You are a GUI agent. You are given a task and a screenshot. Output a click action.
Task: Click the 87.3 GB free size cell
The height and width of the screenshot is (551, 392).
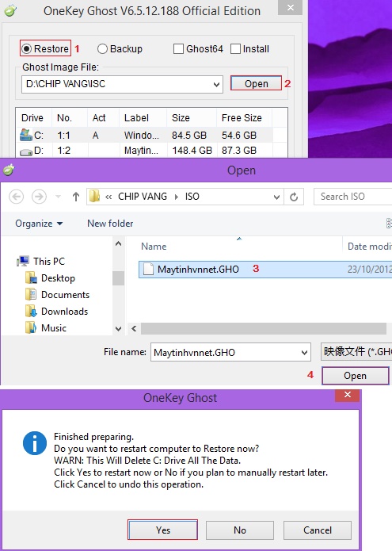[x=239, y=151]
